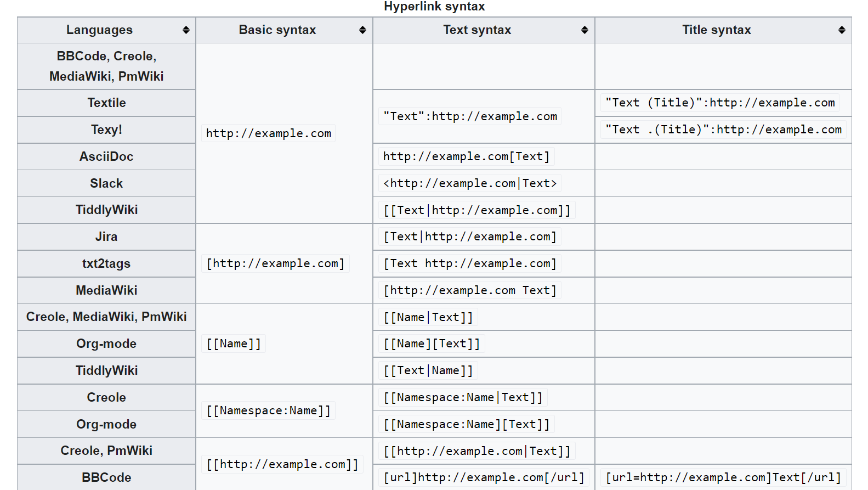The width and height of the screenshot is (868, 490).
Task: Select the standalone MediaWiki row header
Action: click(x=106, y=290)
